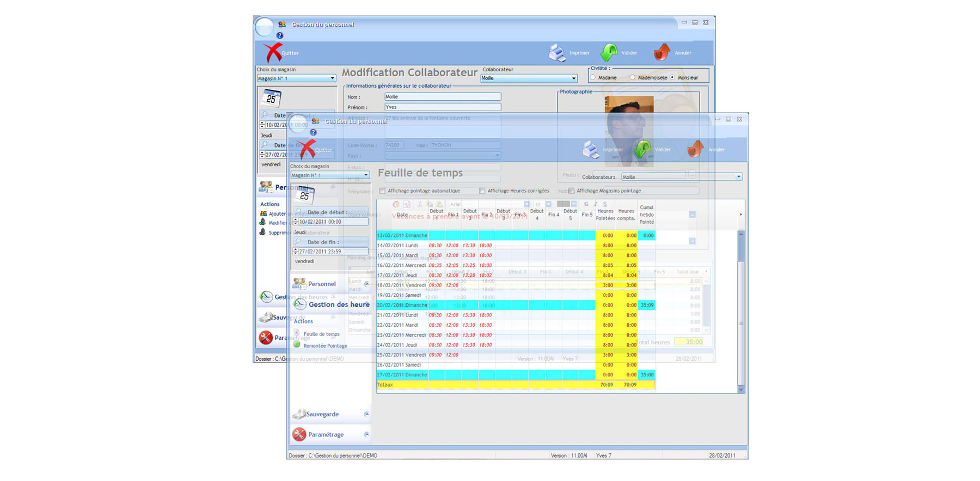
Task: Click the green Valider arrow in the Feuille de temps window
Action: pos(642,149)
